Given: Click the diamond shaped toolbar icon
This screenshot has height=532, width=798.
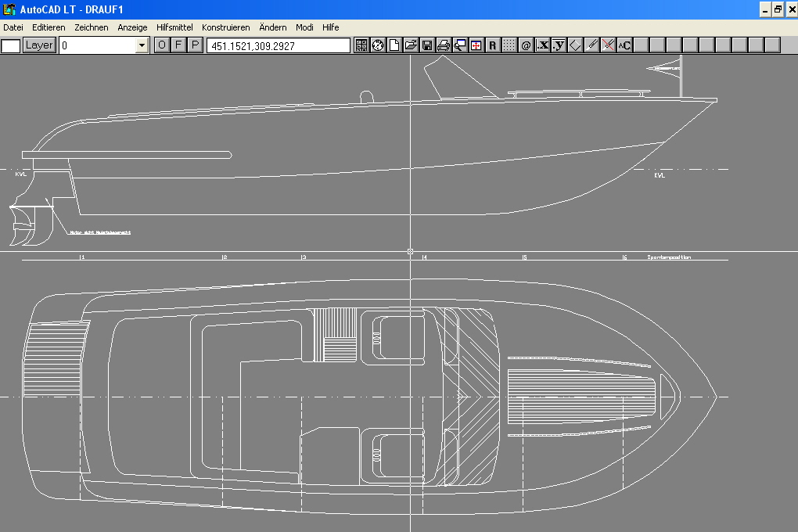Looking at the screenshot, I should tap(575, 45).
